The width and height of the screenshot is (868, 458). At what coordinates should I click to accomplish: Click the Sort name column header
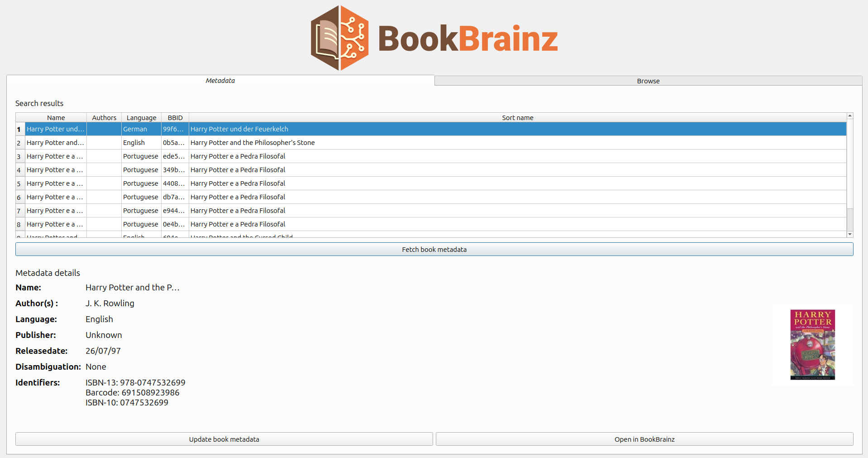(518, 118)
